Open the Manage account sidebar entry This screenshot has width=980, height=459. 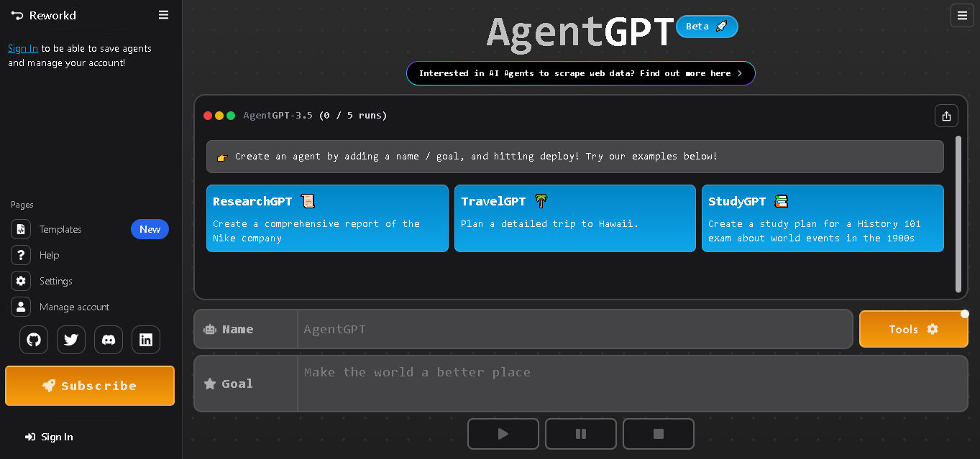[73, 307]
